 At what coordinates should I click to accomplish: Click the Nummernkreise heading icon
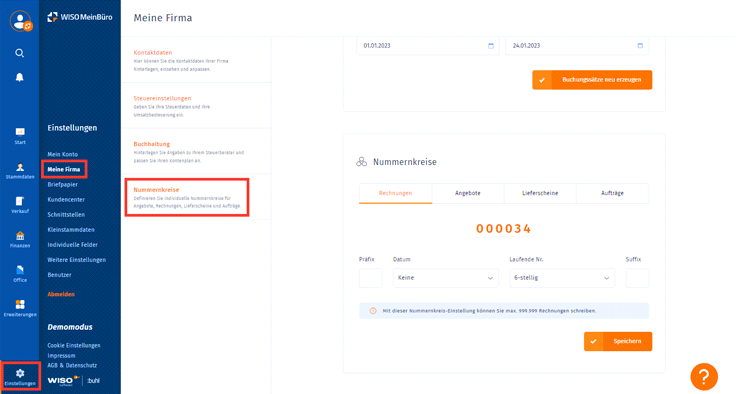(x=361, y=162)
